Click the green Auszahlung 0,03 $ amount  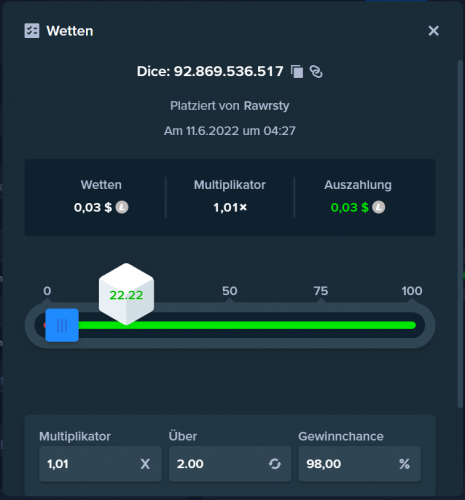coord(349,207)
